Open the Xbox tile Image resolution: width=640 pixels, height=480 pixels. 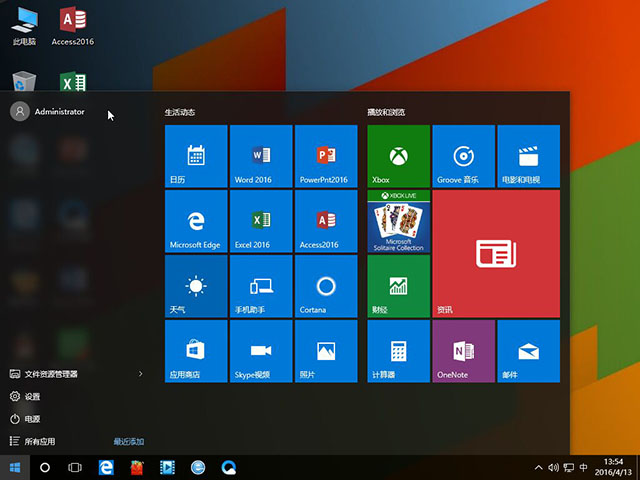click(398, 156)
